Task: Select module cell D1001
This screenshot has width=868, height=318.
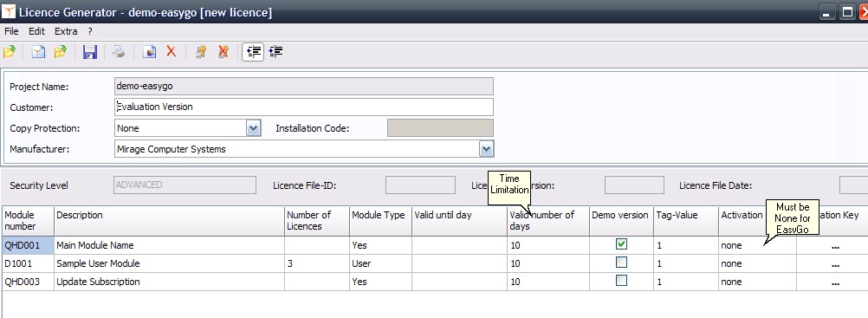Action: pyautogui.click(x=28, y=263)
